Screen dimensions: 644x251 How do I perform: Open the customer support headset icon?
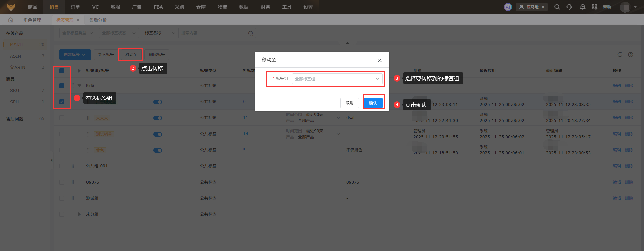[569, 7]
